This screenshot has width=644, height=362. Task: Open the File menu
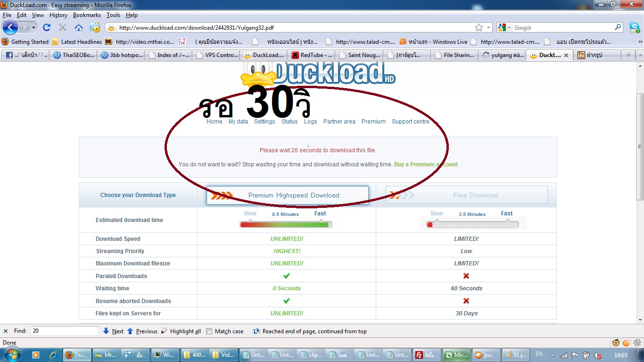pyautogui.click(x=7, y=15)
